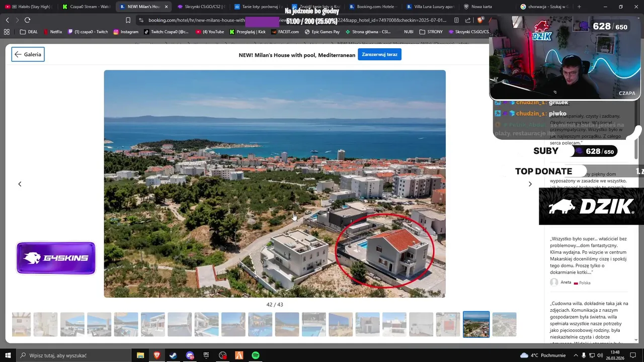Open Discord from the taskbar
Screen dimensions: 644x362
click(x=190, y=355)
